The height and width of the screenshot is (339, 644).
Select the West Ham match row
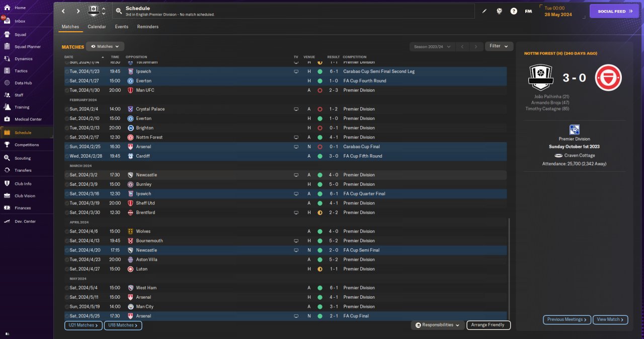coord(285,288)
